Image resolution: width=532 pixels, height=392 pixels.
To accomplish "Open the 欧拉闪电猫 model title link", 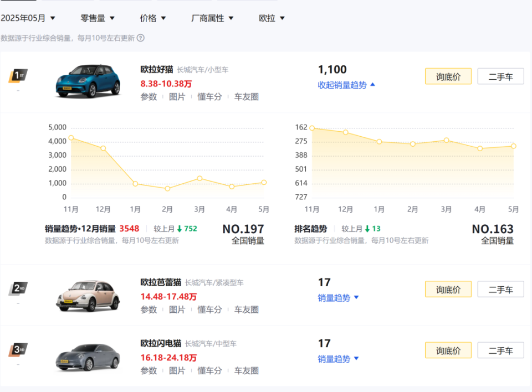I will (x=161, y=343).
